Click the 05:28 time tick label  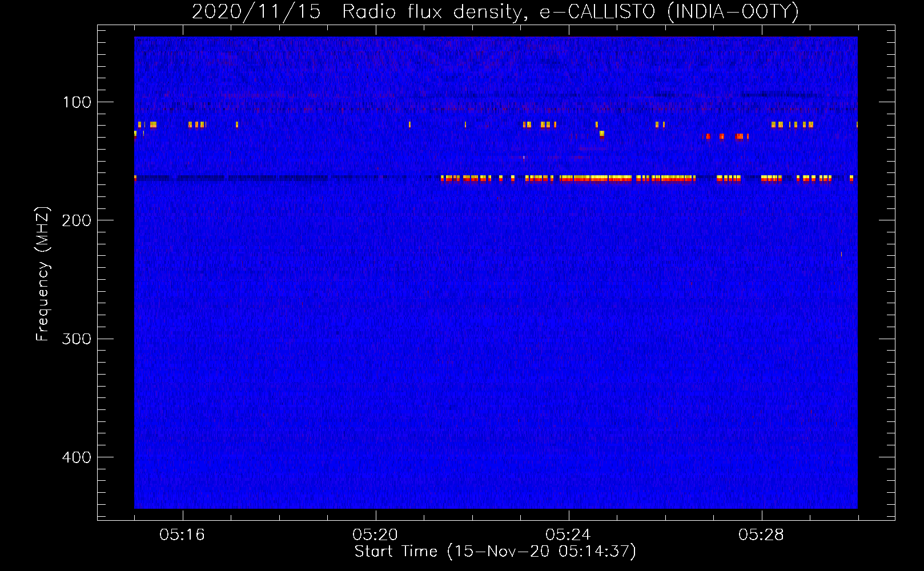(x=761, y=534)
